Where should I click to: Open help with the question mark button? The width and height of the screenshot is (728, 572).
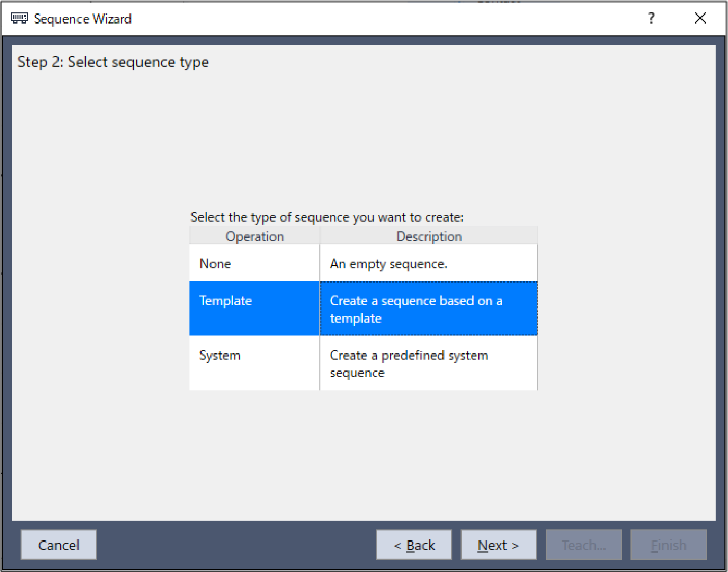tap(652, 18)
